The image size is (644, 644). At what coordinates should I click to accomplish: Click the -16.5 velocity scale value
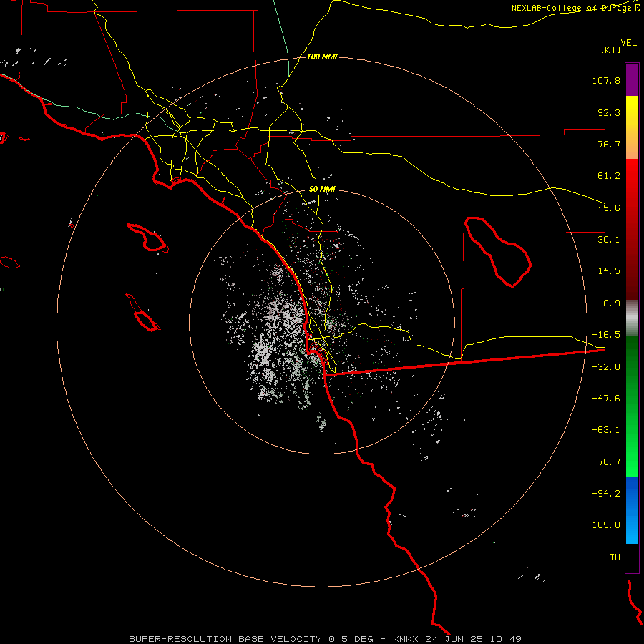[606, 335]
